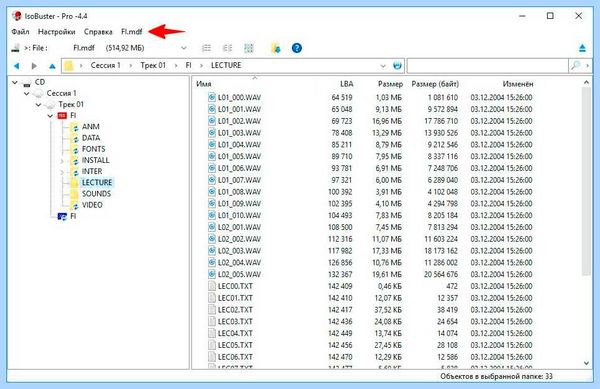Click LECTURE in the breadcrumb path

tap(226, 65)
